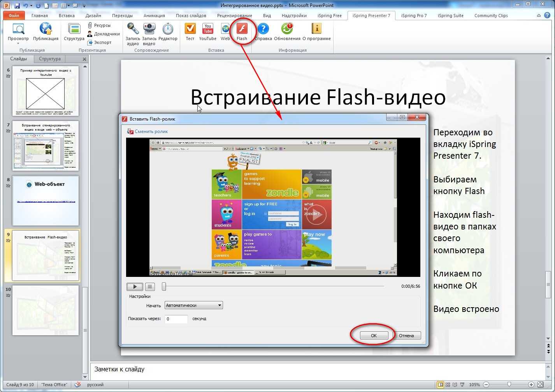This screenshot has width=555, height=392.
Task: Start Запись аудио microphone tool
Action: [133, 34]
